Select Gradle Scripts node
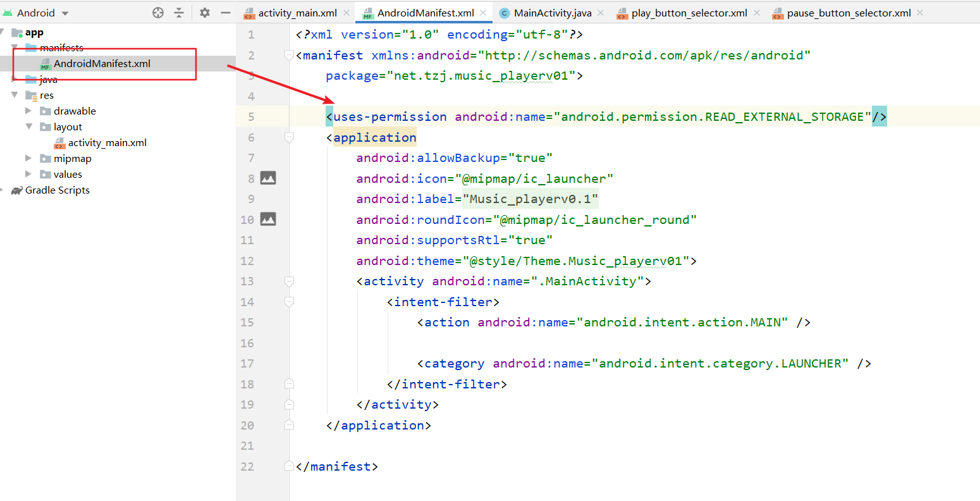Image resolution: width=980 pixels, height=501 pixels. point(57,190)
